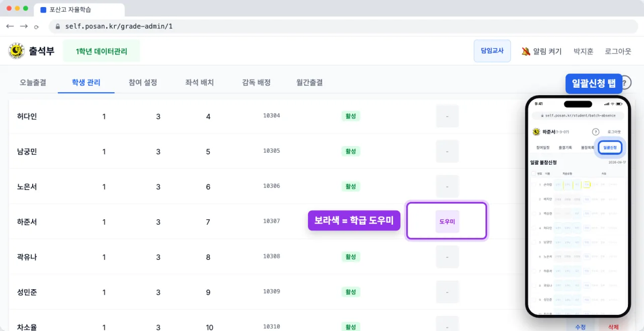Click the dash role cell in 허다인's row

447,116
